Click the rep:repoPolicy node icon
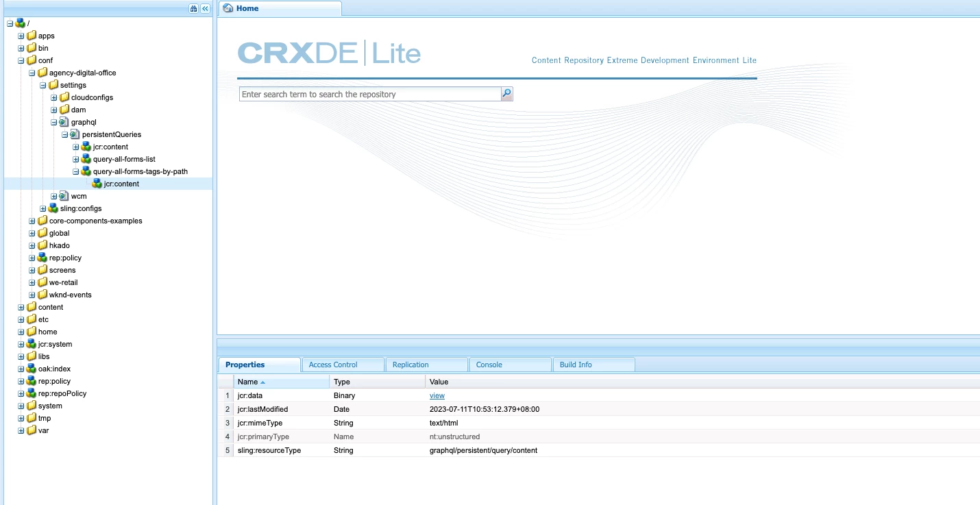The image size is (980, 505). pyautogui.click(x=32, y=393)
